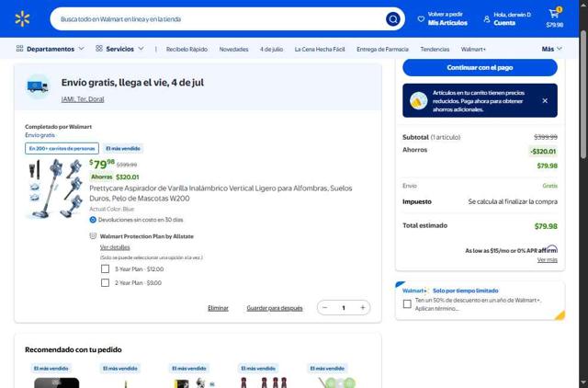Open the Tendencias nav item
The width and height of the screenshot is (588, 388).
tap(435, 49)
